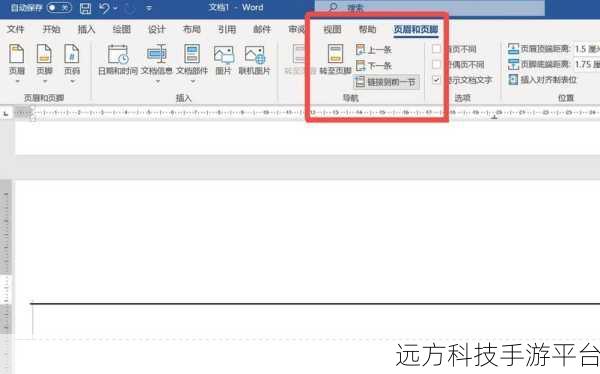Uncheck 显示文档文字 show document text
Image resolution: width=600 pixels, height=374 pixels.
click(x=436, y=80)
